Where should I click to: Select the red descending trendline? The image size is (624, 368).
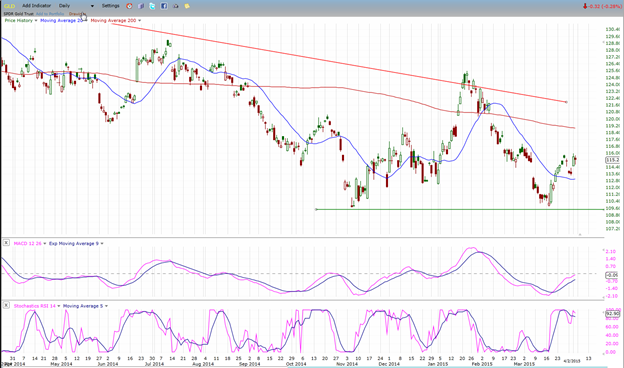(338, 63)
